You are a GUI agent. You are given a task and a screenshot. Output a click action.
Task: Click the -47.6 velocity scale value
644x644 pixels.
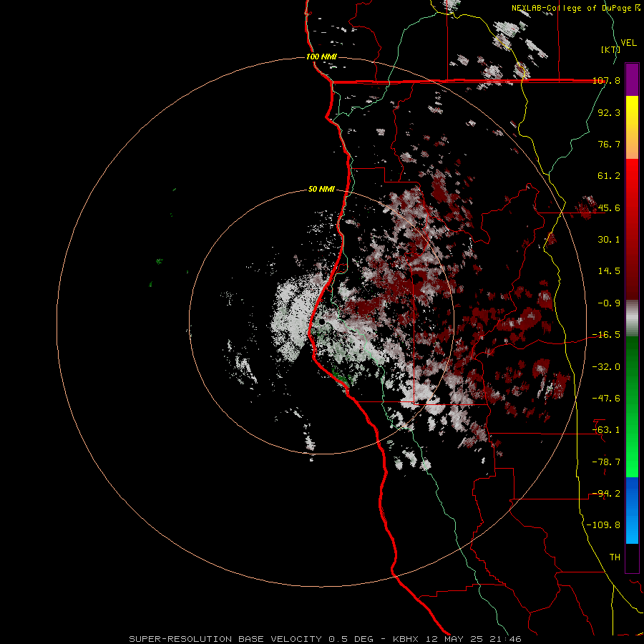[x=606, y=398]
